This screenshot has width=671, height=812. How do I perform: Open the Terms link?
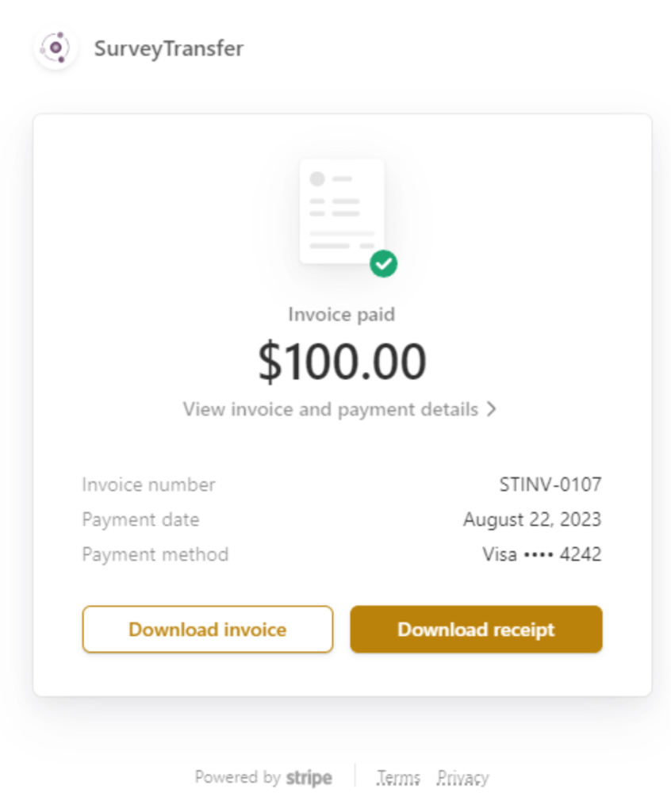[398, 777]
